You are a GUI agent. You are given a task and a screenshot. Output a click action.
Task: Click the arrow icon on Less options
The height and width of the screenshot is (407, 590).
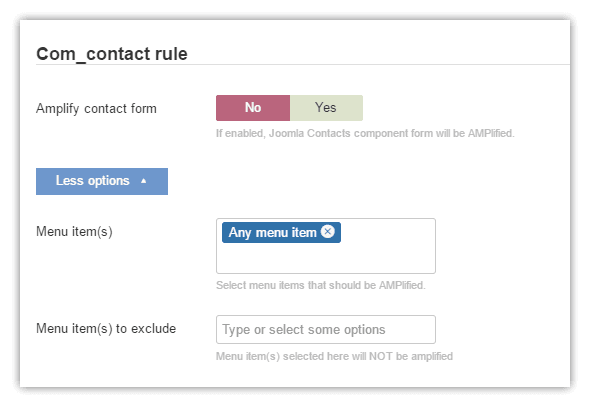[143, 181]
